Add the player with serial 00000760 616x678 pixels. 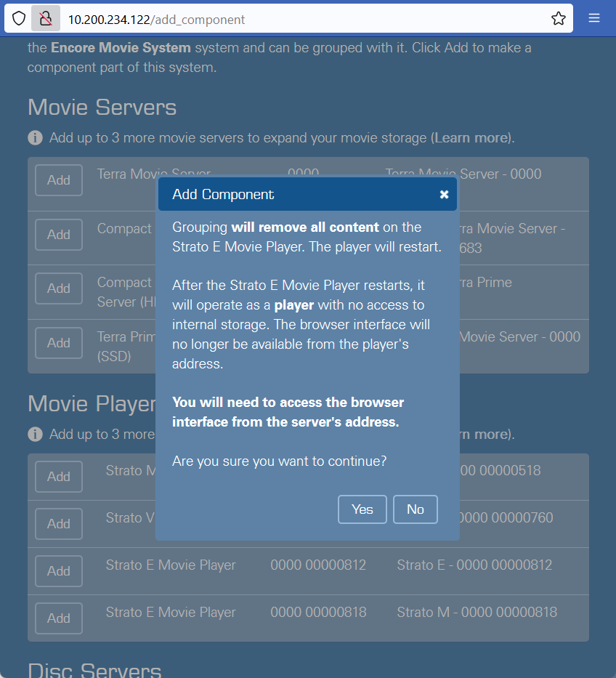click(x=59, y=524)
